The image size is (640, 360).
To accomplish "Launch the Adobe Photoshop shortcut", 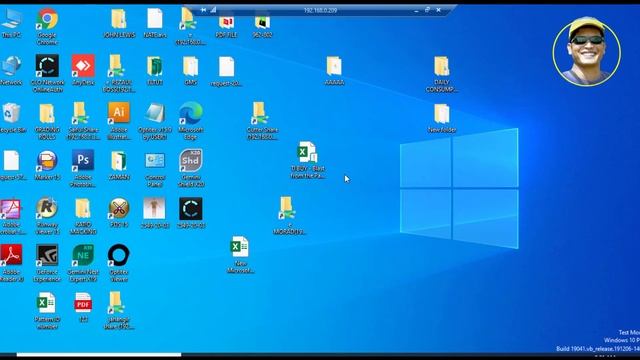I will coord(83,161).
